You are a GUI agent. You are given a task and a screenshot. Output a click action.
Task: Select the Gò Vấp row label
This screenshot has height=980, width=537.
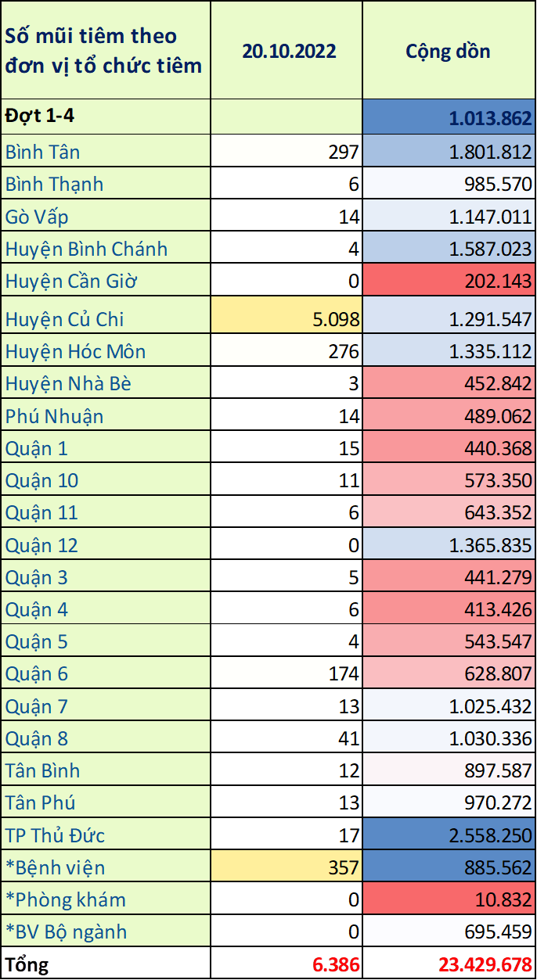pos(36,217)
